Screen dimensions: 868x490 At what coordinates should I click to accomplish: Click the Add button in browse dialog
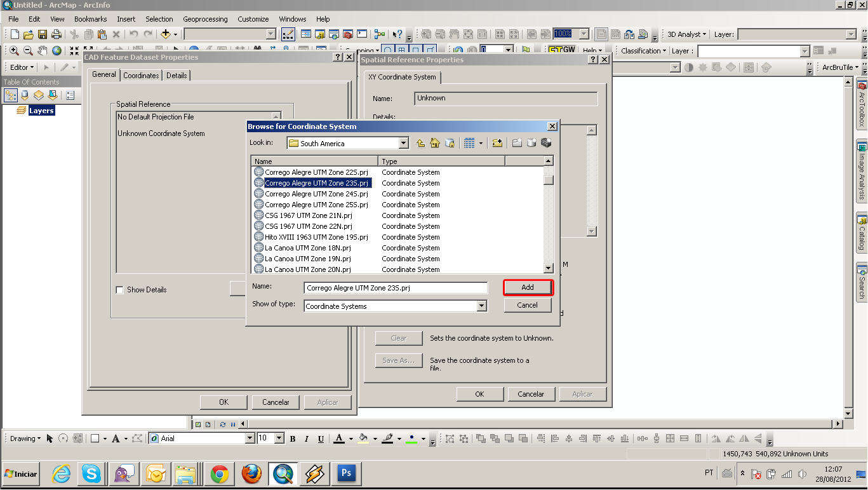pos(528,287)
